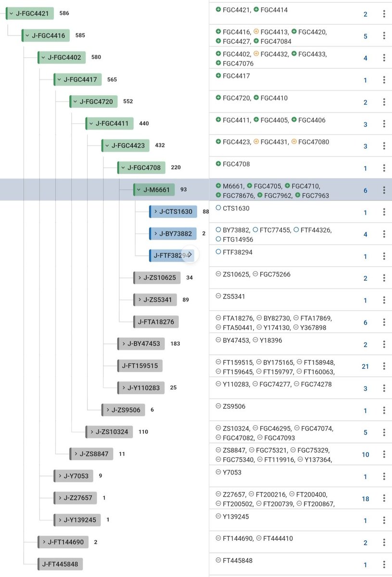Open the options menu for the FGC4416 row
The image size is (392, 577).
tap(384, 36)
